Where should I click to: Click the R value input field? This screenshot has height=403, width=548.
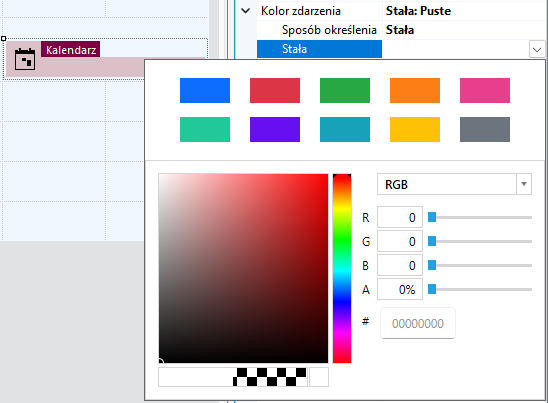(400, 217)
